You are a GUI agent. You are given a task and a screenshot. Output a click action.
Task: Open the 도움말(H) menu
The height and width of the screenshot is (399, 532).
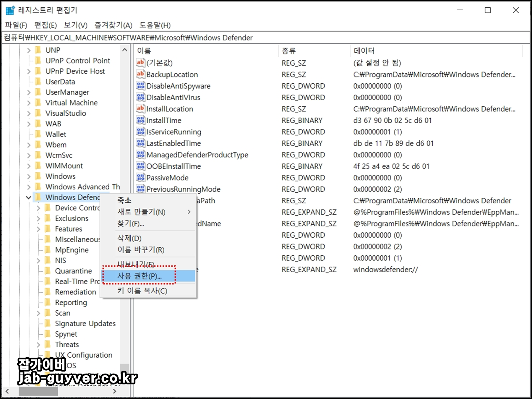[x=155, y=25]
